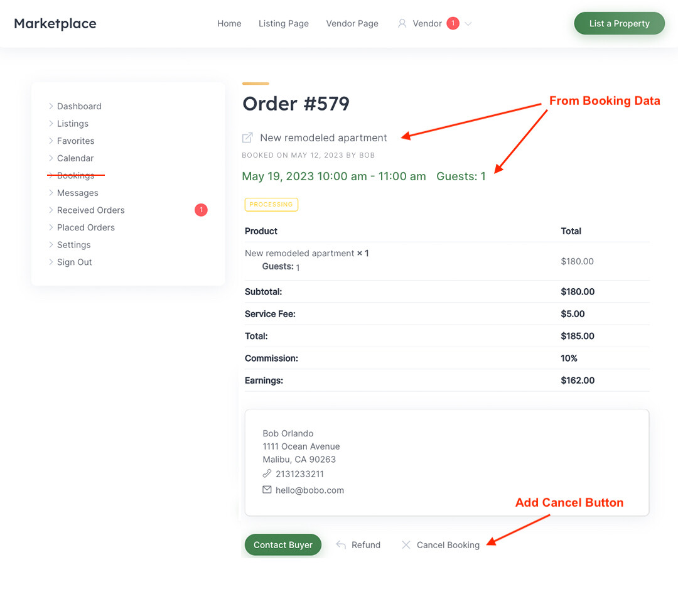Open Listings in the sidebar
The image size is (678, 616).
point(73,123)
